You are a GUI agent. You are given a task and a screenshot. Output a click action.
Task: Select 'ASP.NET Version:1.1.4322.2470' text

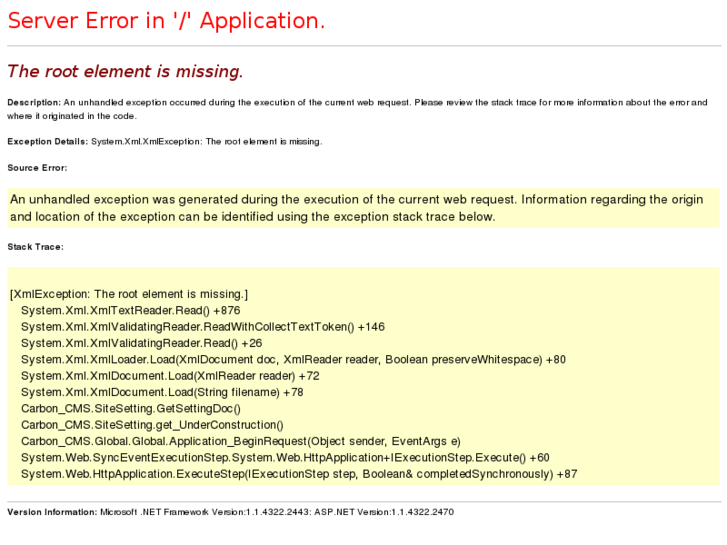click(384, 512)
